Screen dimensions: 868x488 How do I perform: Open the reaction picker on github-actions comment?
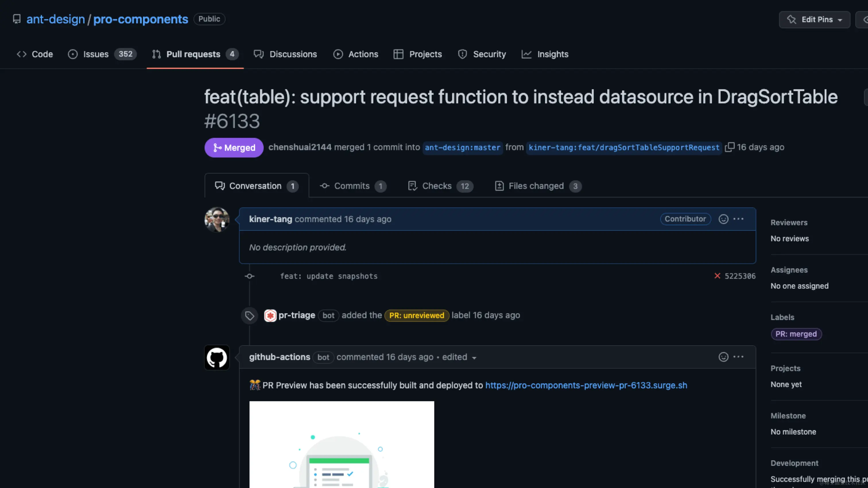tap(723, 357)
